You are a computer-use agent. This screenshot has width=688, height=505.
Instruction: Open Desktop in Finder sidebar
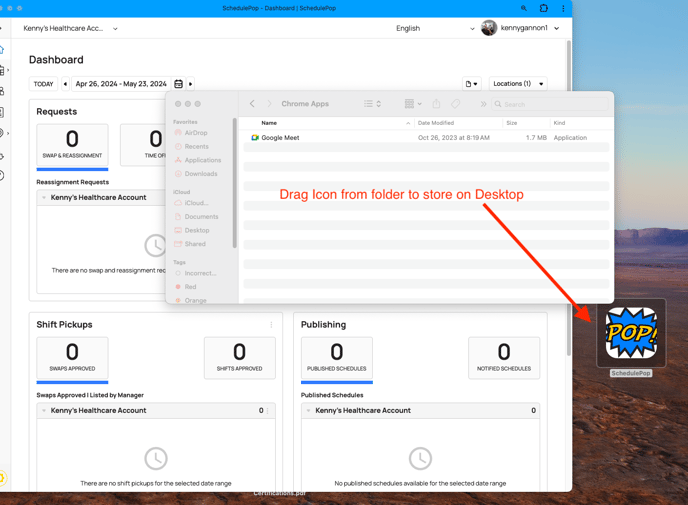click(192, 230)
